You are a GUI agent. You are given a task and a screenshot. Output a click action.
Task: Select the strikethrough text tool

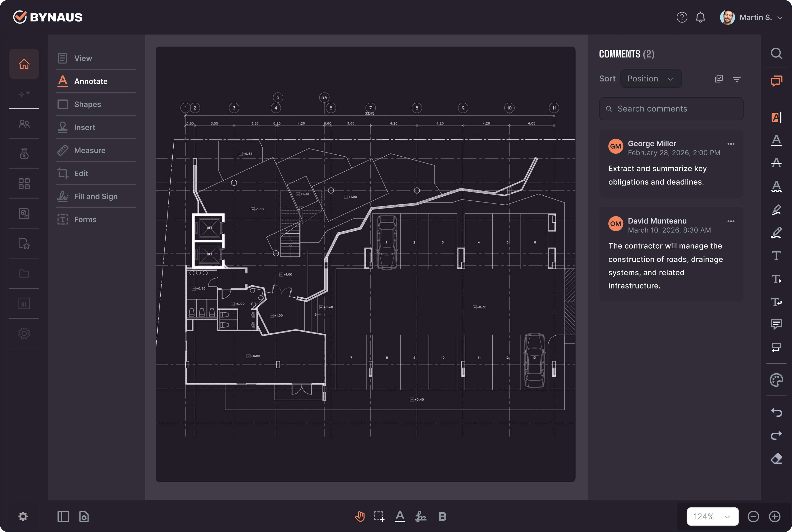click(x=776, y=163)
